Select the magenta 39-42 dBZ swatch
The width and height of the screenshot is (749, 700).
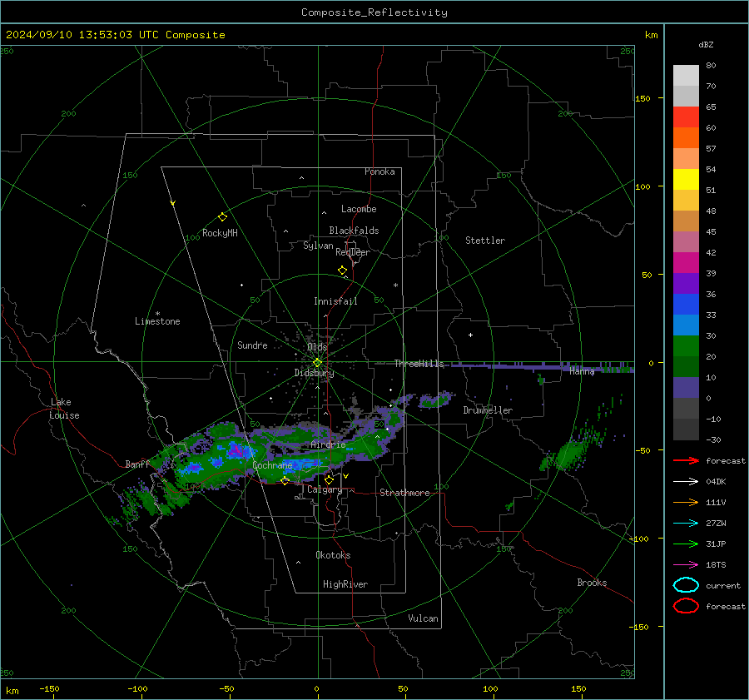point(686,263)
